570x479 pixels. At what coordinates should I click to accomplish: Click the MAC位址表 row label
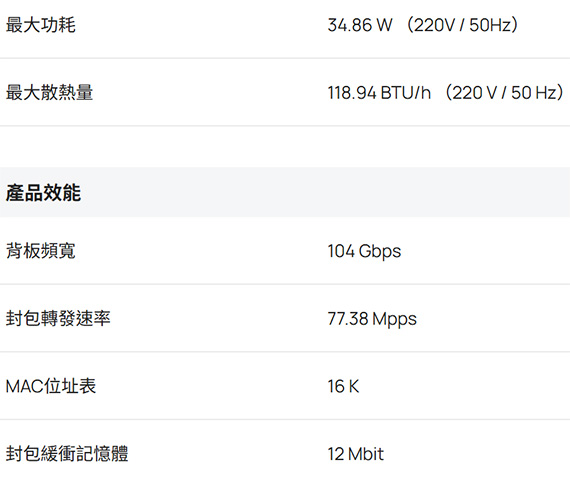[x=51, y=386]
